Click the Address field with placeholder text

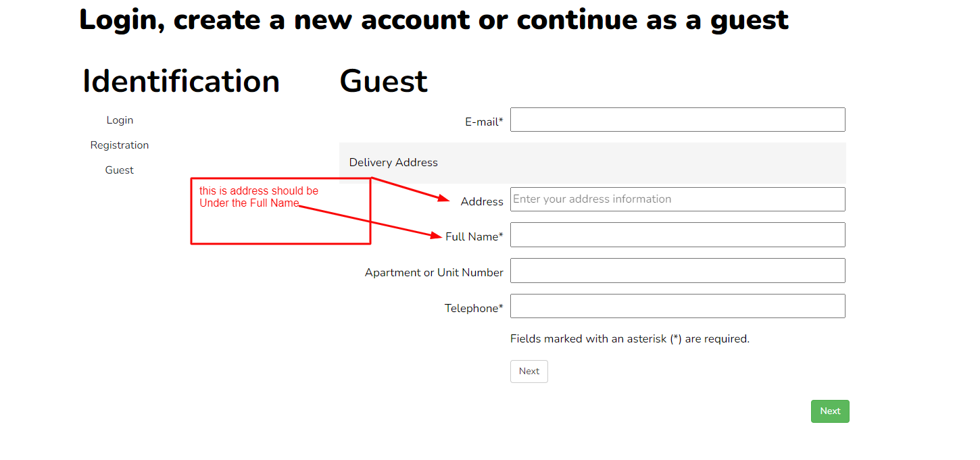click(677, 199)
